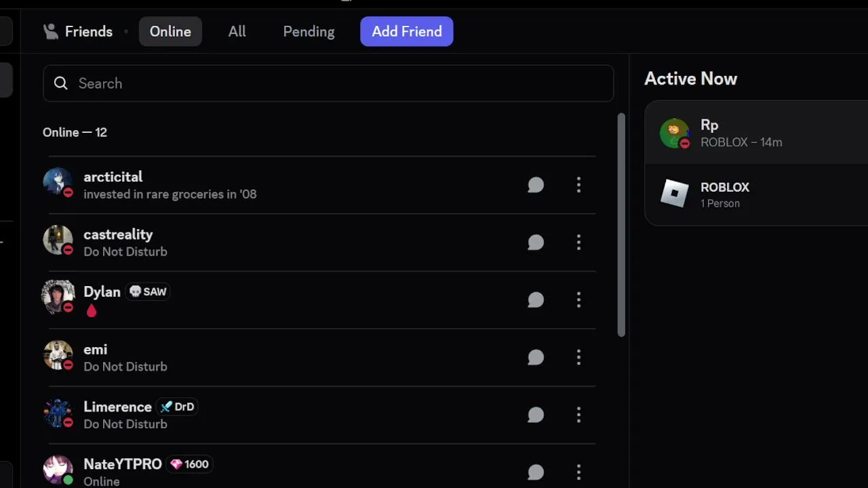Click the friends list scrollbar
This screenshot has height=488, width=868.
pos(621,225)
